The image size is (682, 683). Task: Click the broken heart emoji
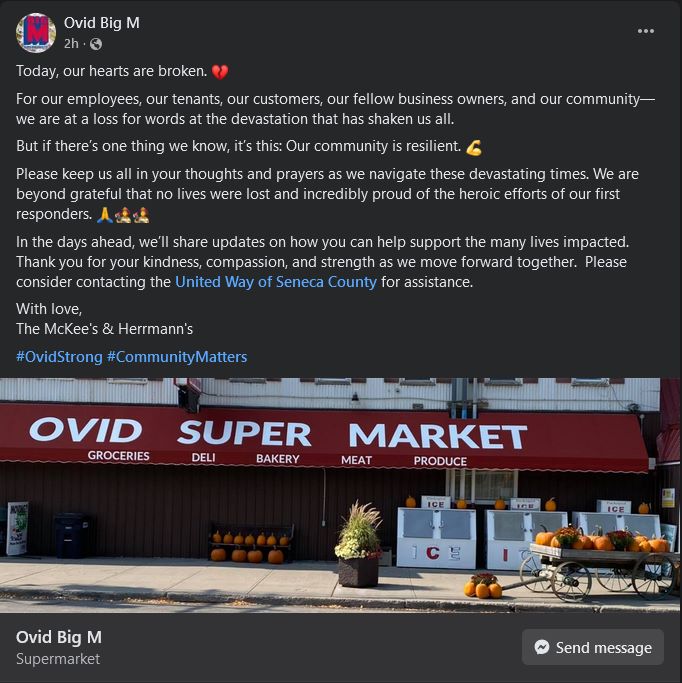(220, 72)
